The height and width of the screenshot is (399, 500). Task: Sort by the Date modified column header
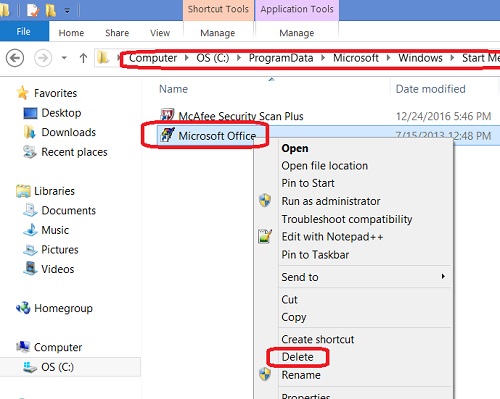pyautogui.click(x=430, y=89)
